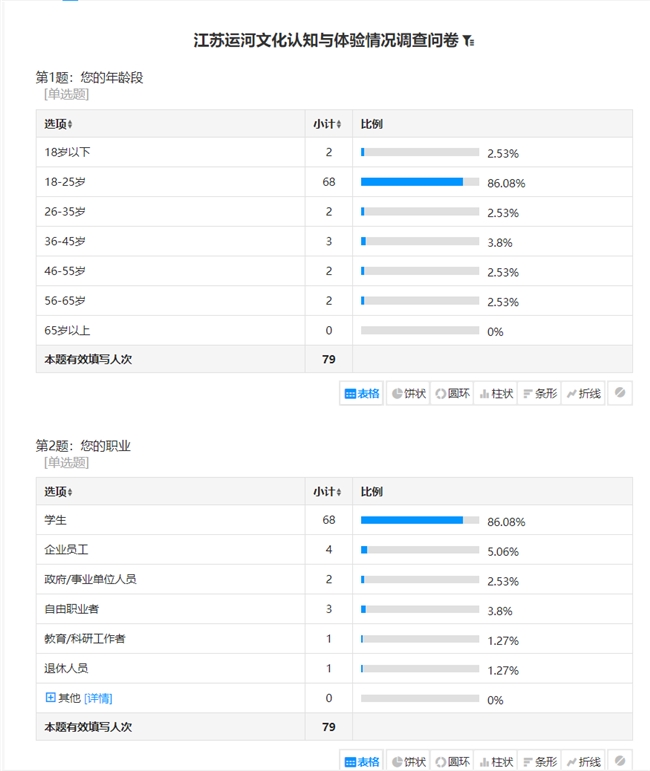Show question 1 as 圆环 (donut) chart
The image size is (650, 771).
(452, 394)
